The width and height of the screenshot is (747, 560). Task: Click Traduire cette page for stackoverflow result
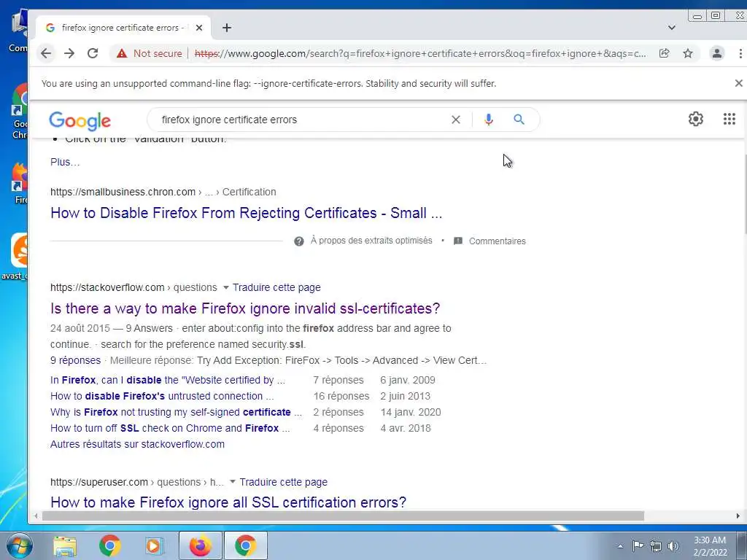[276, 287]
